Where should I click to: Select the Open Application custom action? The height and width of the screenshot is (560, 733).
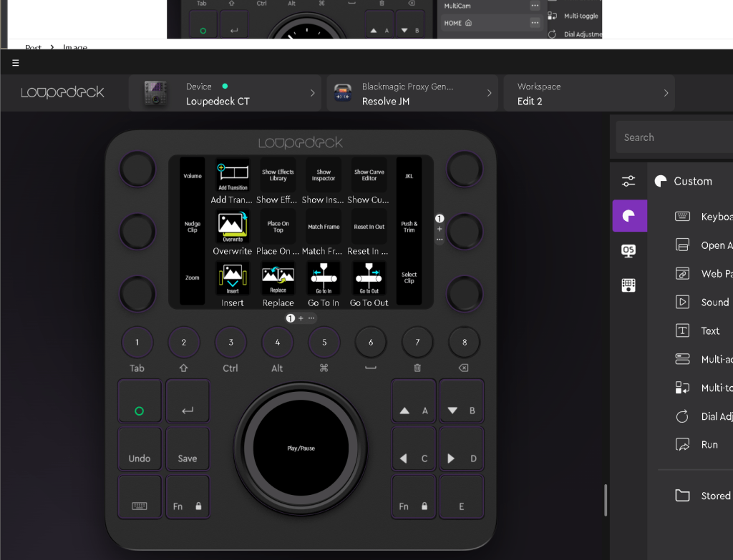pyautogui.click(x=703, y=245)
